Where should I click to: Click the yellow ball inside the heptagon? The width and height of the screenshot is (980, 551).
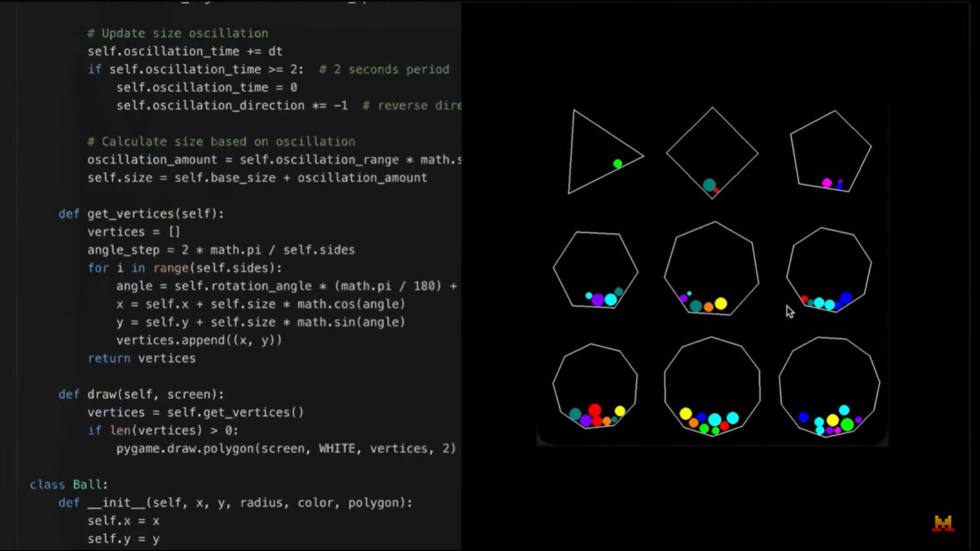click(721, 303)
